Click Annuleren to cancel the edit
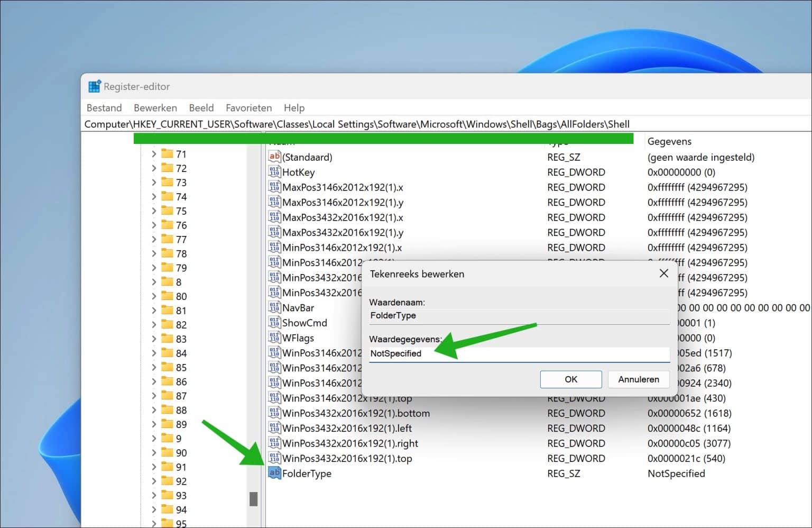812x528 pixels. (639, 379)
